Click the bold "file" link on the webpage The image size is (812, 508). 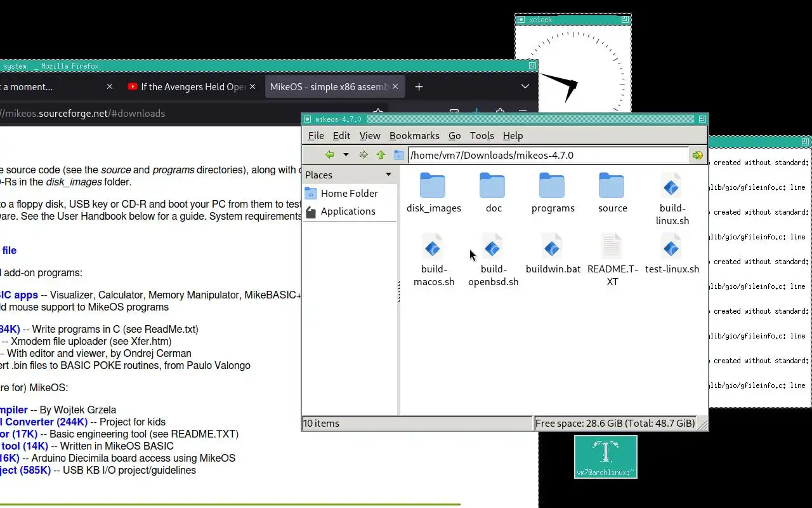point(9,251)
